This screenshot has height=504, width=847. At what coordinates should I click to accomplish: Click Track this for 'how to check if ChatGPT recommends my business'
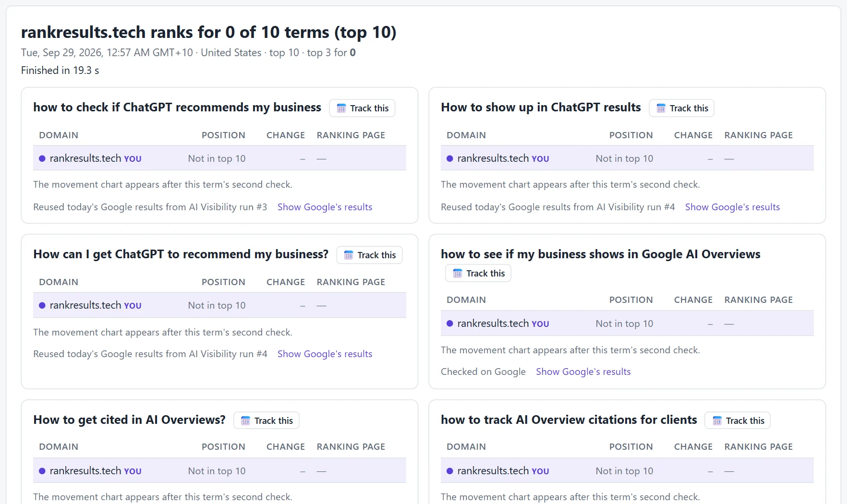pos(363,108)
